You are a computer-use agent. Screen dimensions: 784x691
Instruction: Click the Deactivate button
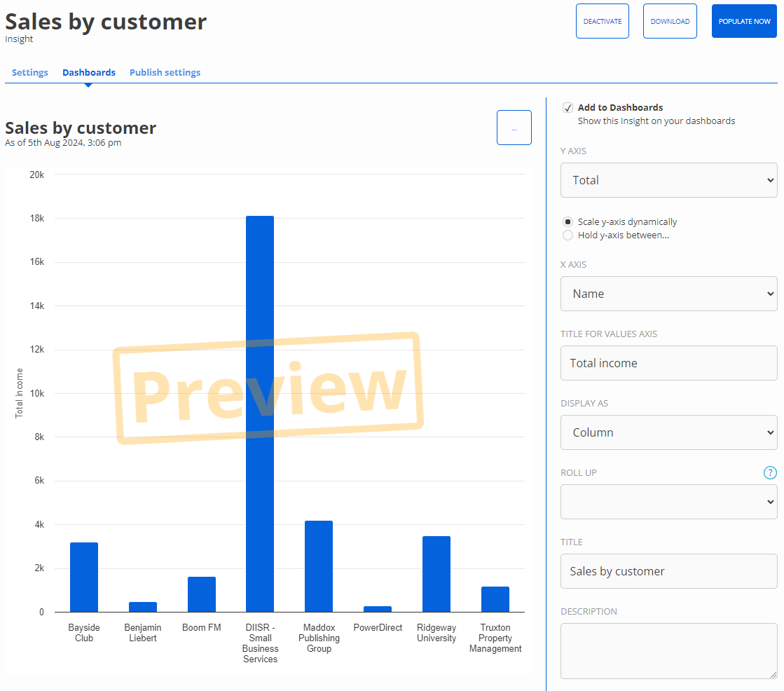click(x=603, y=21)
